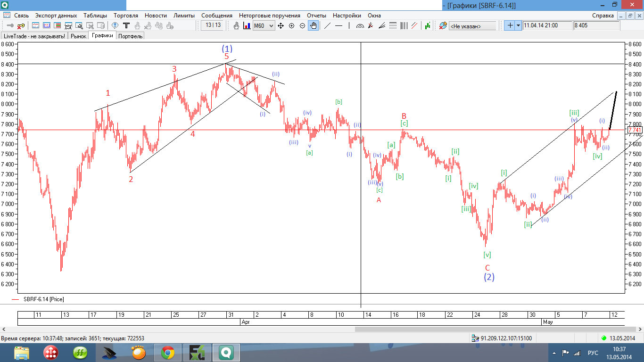This screenshot has height=362, width=644.
Task: Click the SBRF-6.14 [Price] legend label
Action: click(43, 299)
